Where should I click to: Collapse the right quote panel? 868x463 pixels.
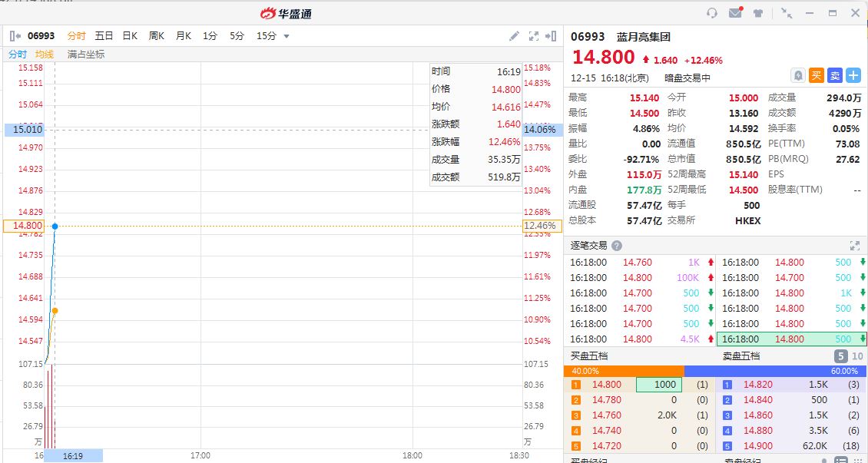coord(551,36)
